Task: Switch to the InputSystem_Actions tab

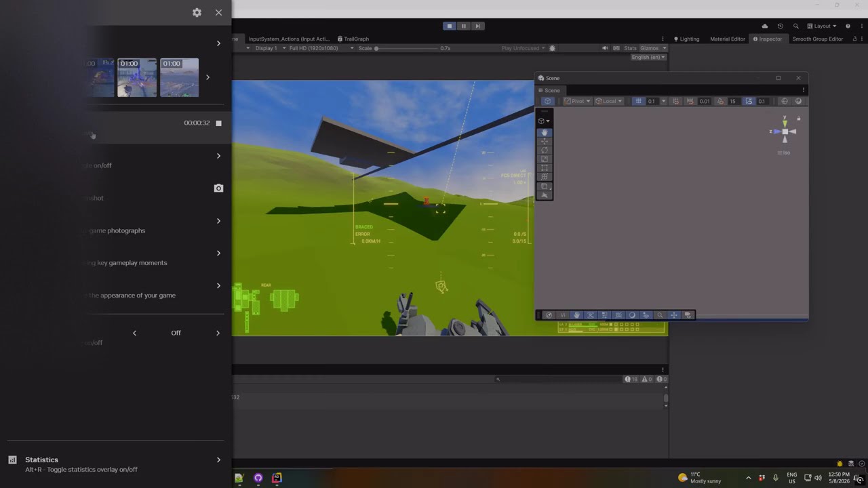Action: click(289, 39)
